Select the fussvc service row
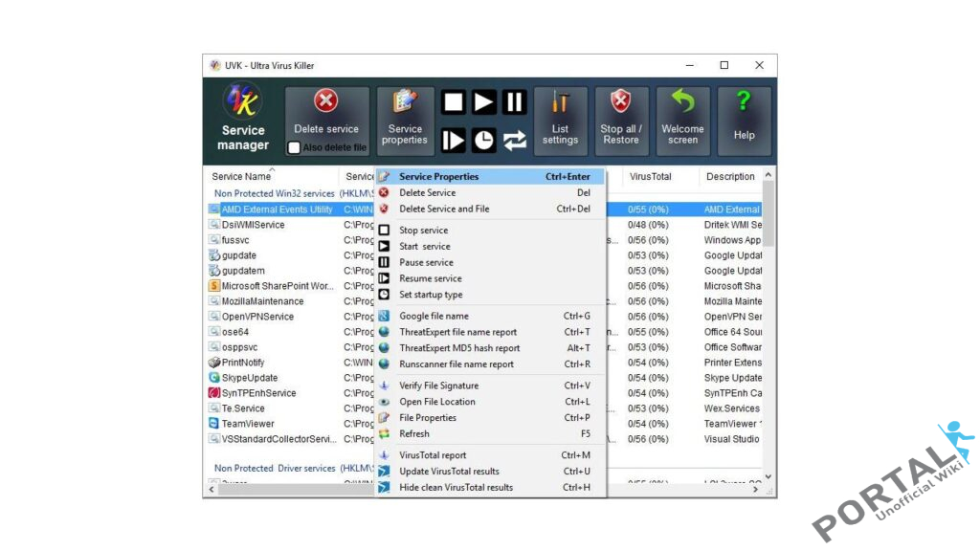Image resolution: width=980 pixels, height=551 pixels. pos(235,240)
